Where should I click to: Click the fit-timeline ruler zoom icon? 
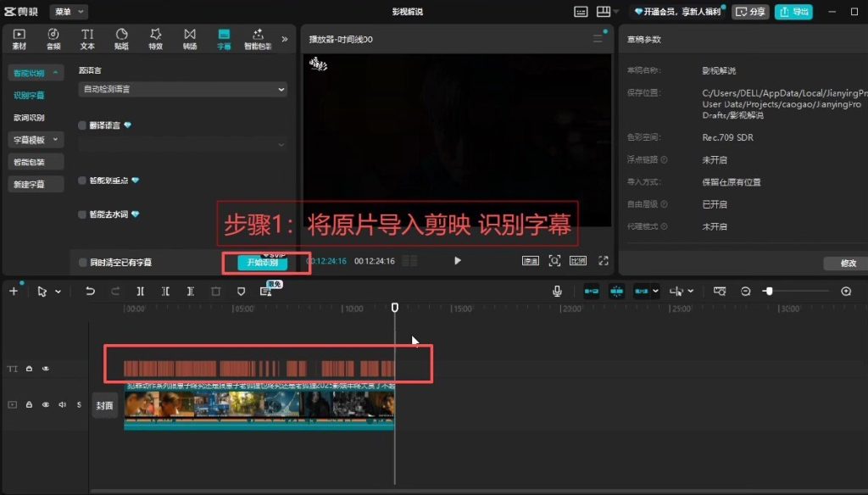pos(720,292)
